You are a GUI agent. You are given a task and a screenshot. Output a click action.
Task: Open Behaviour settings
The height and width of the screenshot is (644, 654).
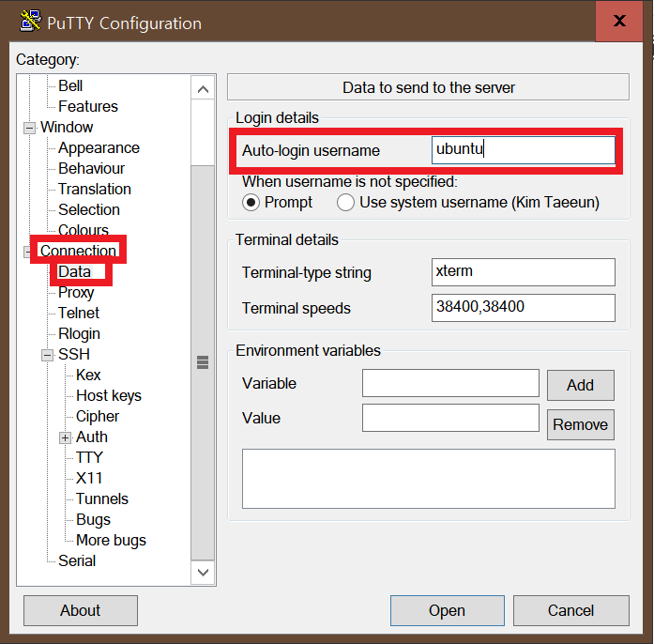tap(91, 169)
